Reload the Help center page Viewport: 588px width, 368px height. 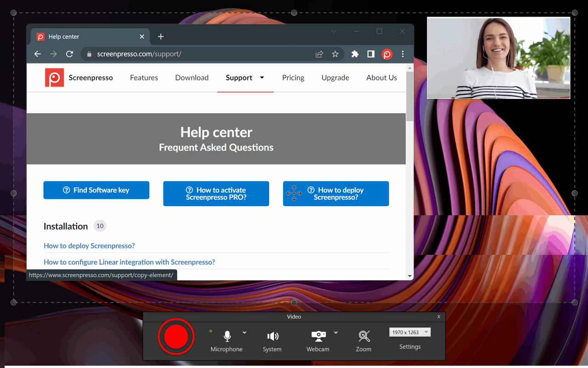point(69,54)
